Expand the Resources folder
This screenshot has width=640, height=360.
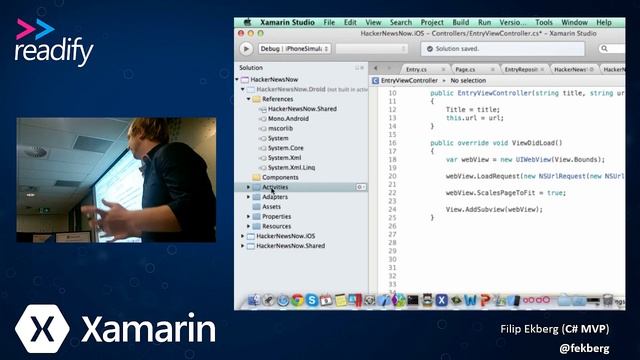(x=249, y=226)
